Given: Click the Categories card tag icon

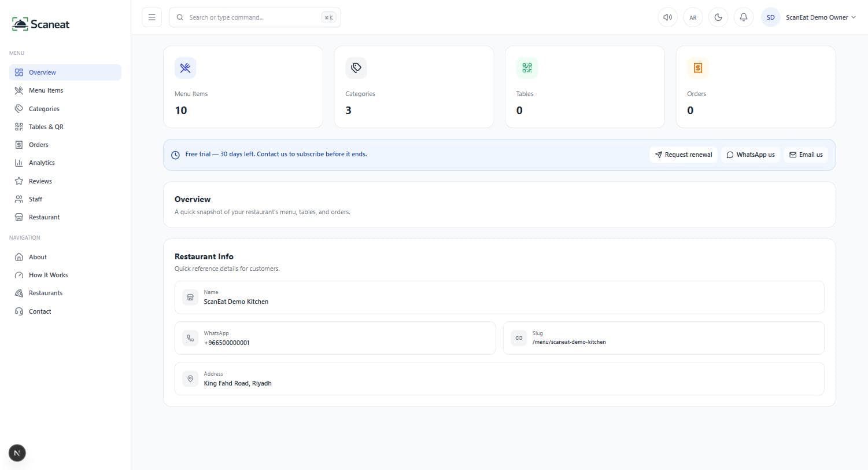Looking at the screenshot, I should pyautogui.click(x=356, y=68).
